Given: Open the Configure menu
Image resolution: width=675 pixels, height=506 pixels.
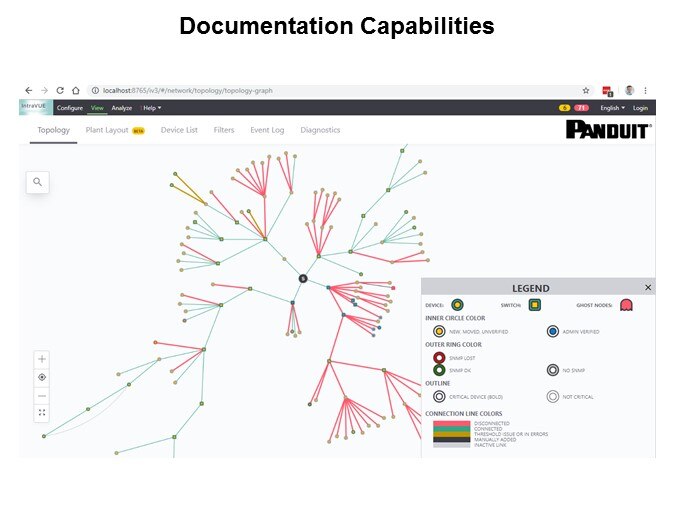Looking at the screenshot, I should click(x=70, y=108).
